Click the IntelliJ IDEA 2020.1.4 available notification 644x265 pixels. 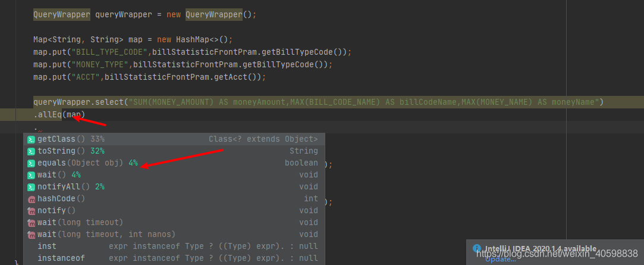(x=541, y=248)
